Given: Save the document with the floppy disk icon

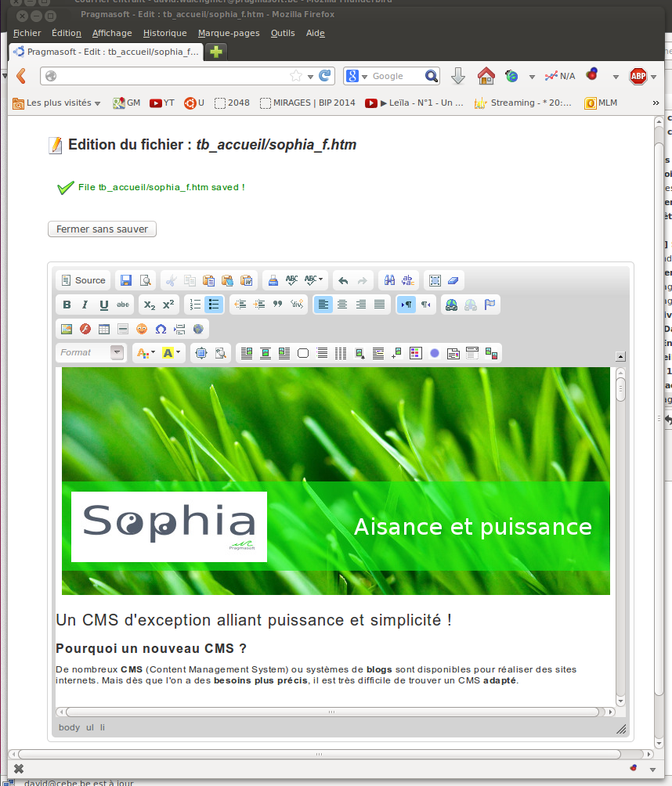Looking at the screenshot, I should 126,280.
